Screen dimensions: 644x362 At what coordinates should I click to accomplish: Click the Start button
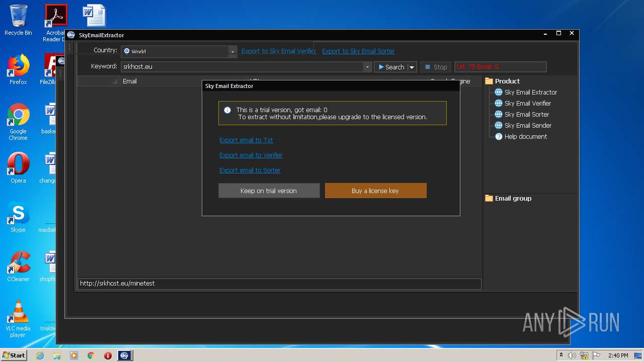coord(14,355)
